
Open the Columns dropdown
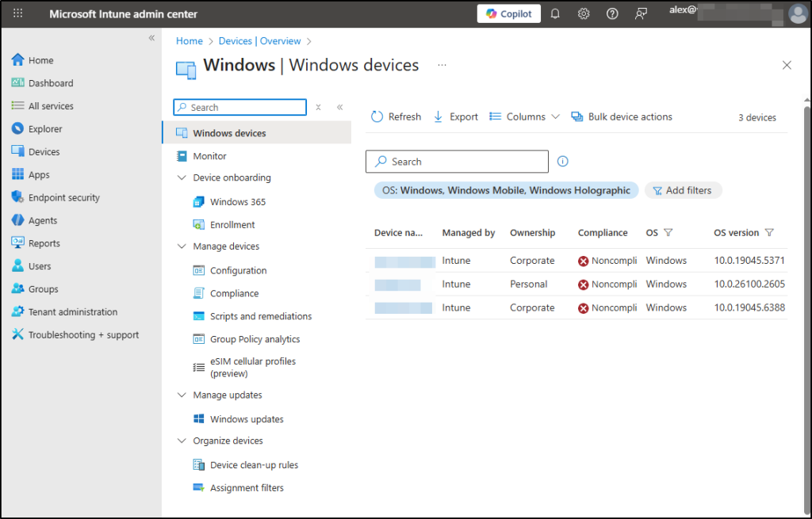pos(525,116)
